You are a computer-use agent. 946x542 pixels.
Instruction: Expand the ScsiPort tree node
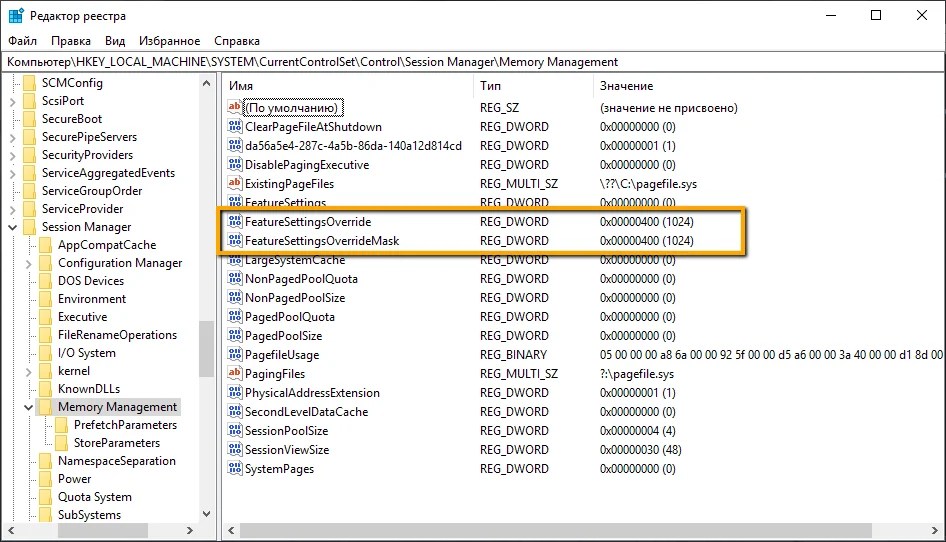click(x=12, y=101)
